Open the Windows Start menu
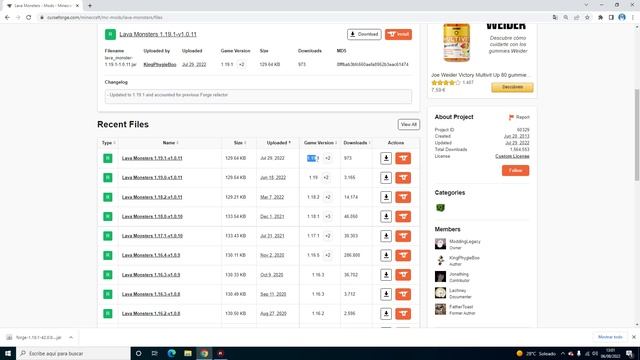The height and width of the screenshot is (360, 640). point(8,353)
